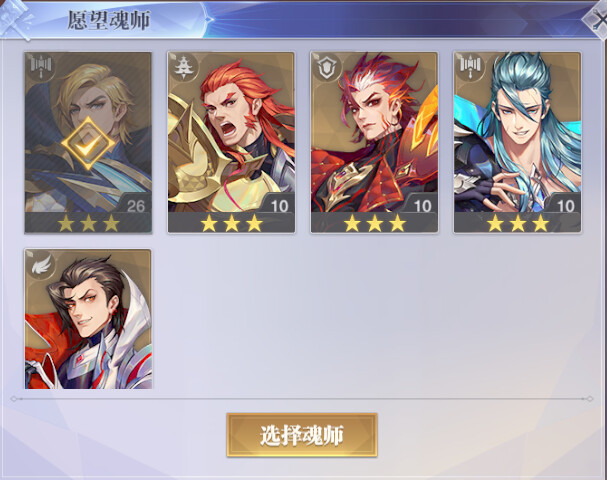Click the 10 badge on red-haired hero card
Image resolution: width=607 pixels, height=480 pixels.
pos(279,206)
